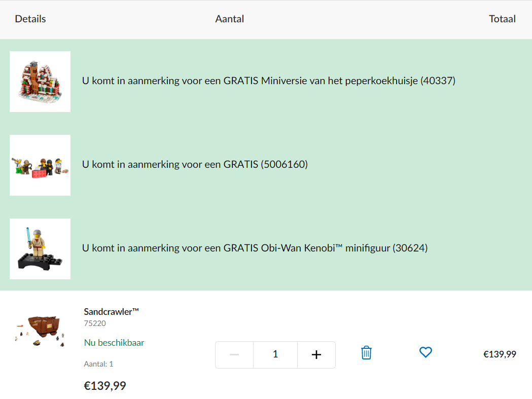
Task: Delete the Sandcrawler with the trash icon
Action: 366,353
